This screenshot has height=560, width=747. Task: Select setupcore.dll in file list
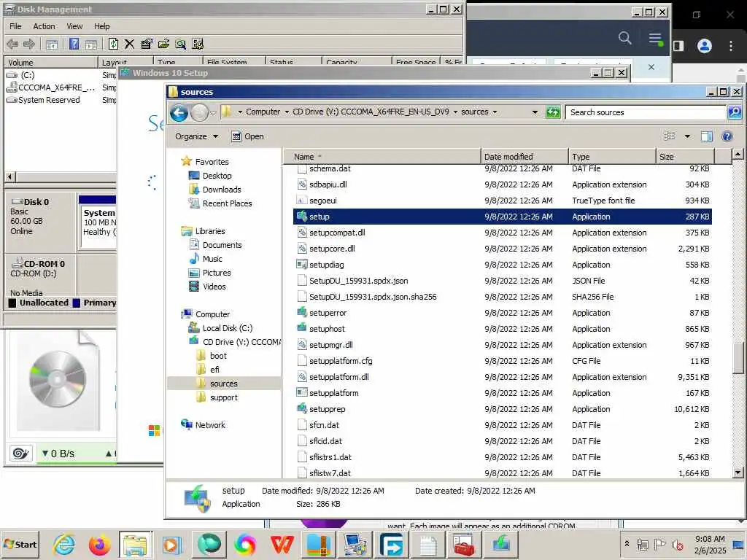(503, 249)
